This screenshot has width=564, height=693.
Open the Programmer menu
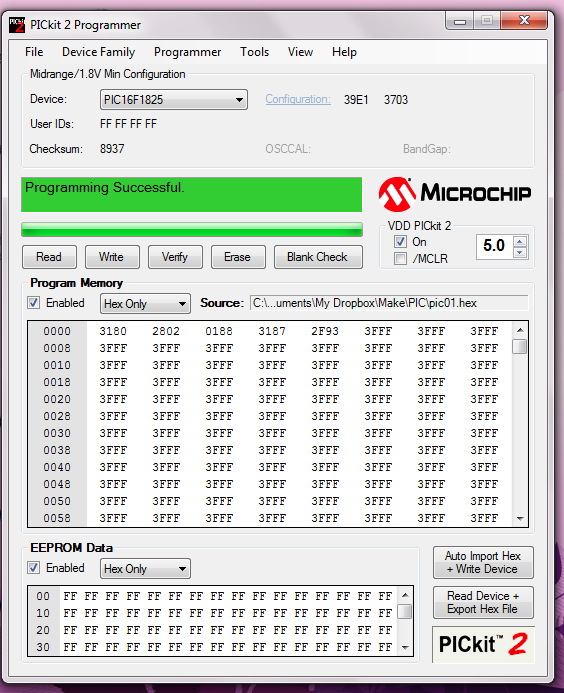coord(187,52)
